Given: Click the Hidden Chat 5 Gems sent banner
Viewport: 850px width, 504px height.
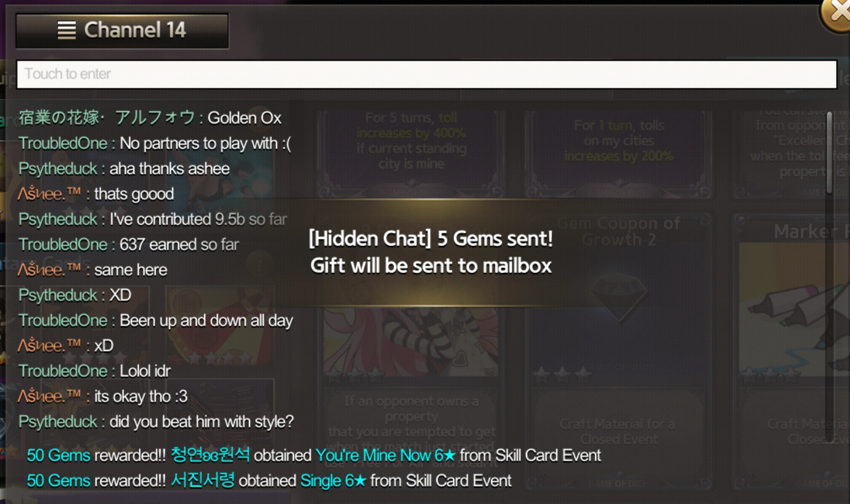Looking at the screenshot, I should coord(431,252).
